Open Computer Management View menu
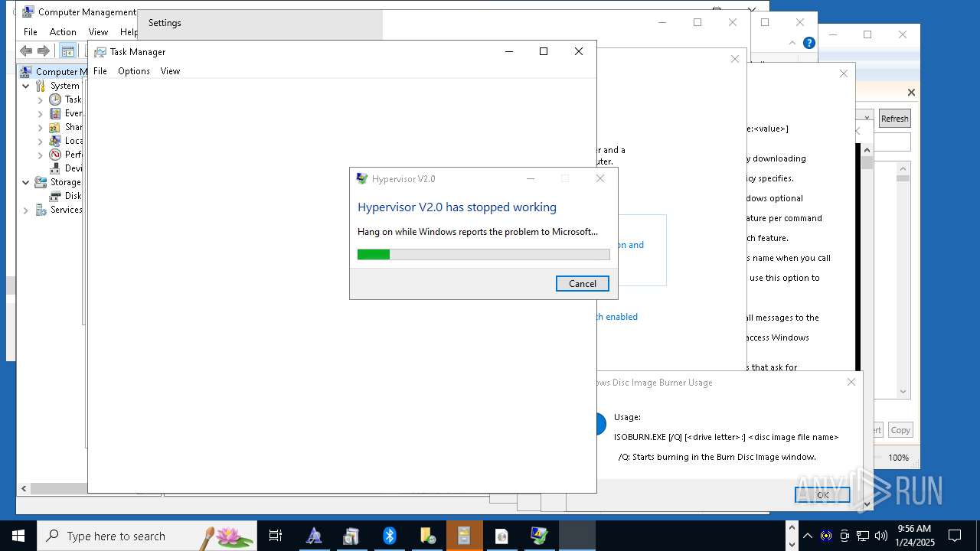 click(98, 31)
